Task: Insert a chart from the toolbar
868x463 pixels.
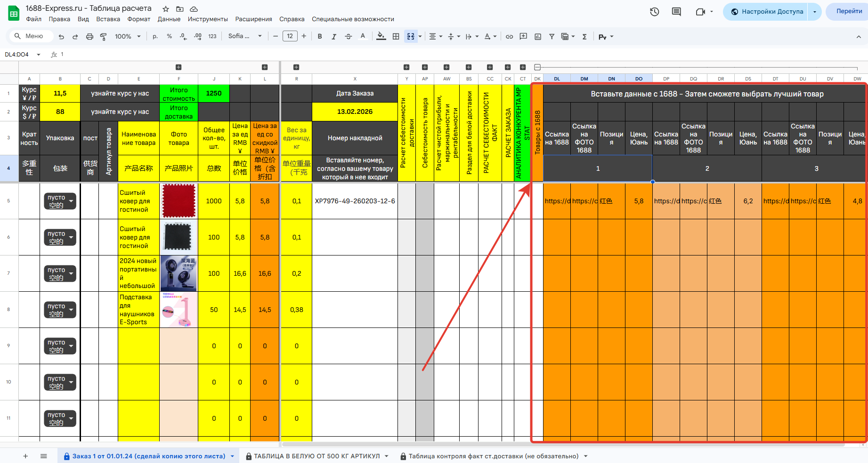Action: click(x=538, y=37)
